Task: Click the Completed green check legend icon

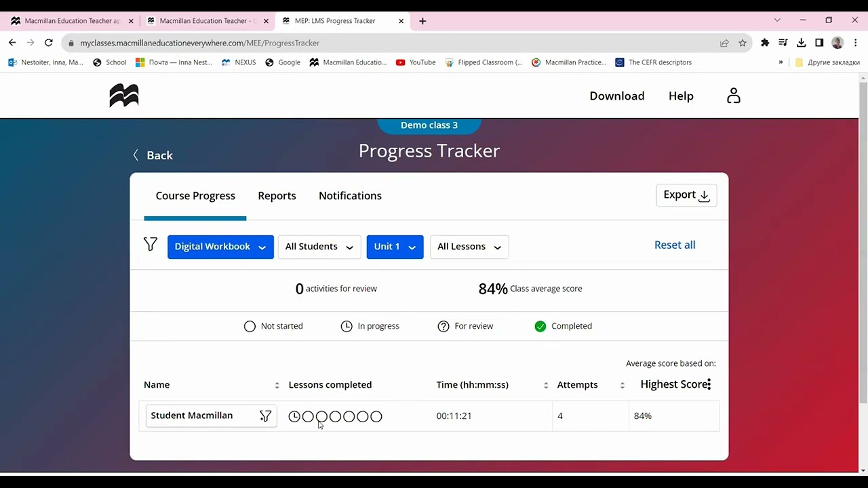Action: [x=540, y=326]
